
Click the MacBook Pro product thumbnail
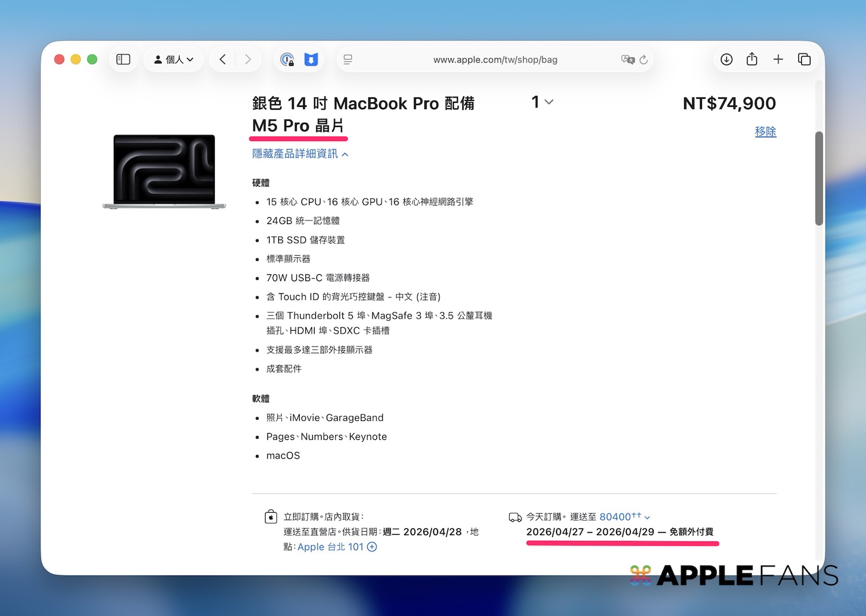[x=165, y=171]
